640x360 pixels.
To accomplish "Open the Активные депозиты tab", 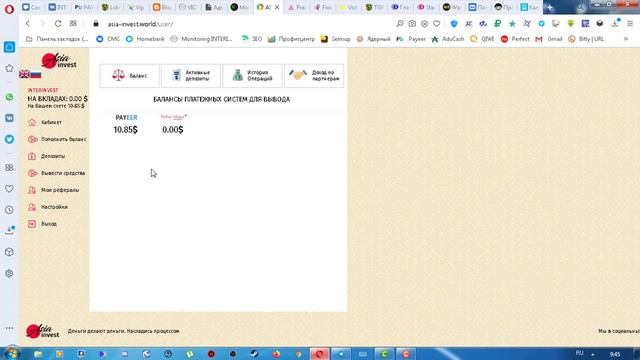I will coord(191,76).
